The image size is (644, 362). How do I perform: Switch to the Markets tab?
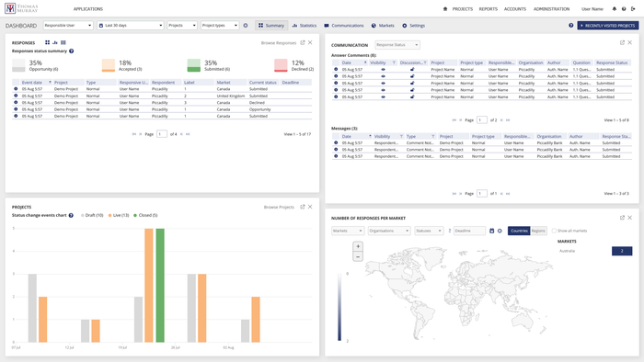click(383, 26)
